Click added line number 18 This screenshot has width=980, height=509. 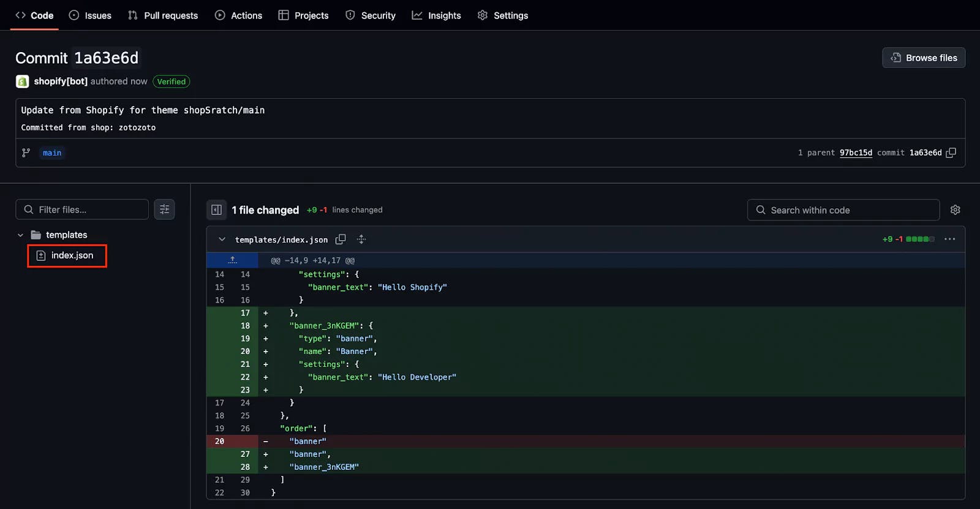[x=245, y=326]
